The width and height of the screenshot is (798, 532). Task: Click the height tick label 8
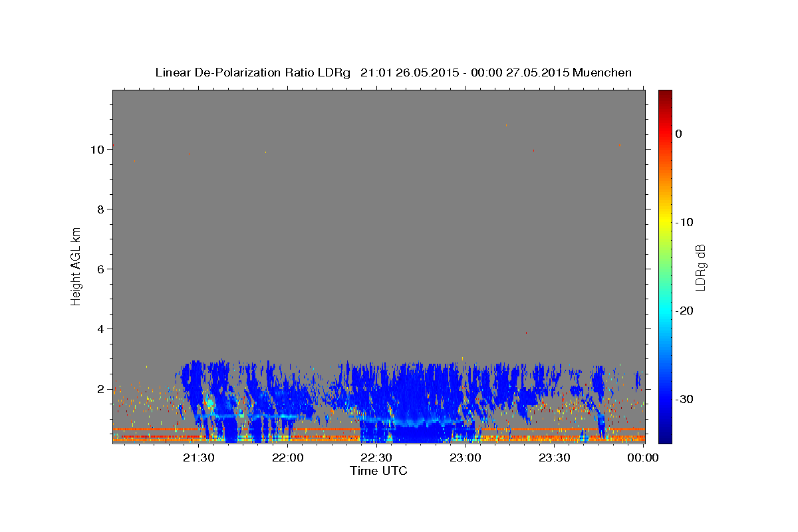[100, 209]
